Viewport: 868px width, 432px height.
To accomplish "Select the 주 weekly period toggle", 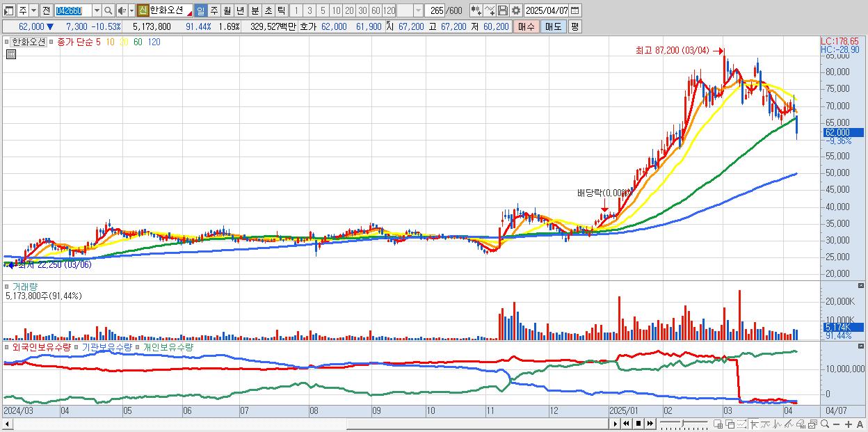I will point(214,10).
